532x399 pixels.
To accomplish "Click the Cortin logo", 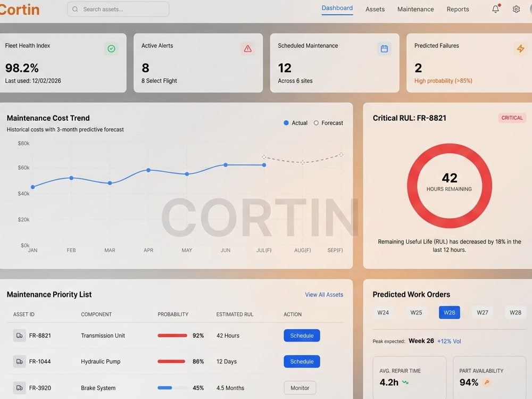I will [x=20, y=10].
